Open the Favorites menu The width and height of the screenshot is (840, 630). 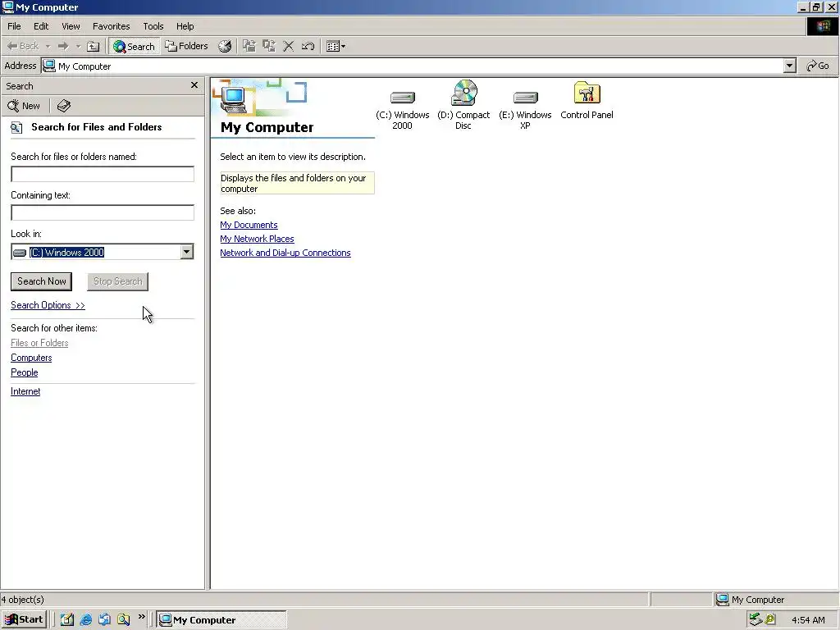(x=111, y=26)
